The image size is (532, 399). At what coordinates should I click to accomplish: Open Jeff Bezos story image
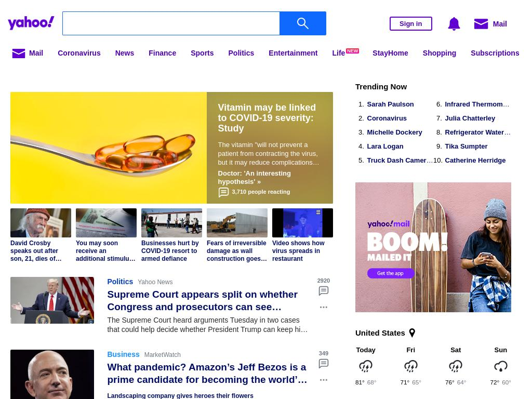pyautogui.click(x=52, y=374)
